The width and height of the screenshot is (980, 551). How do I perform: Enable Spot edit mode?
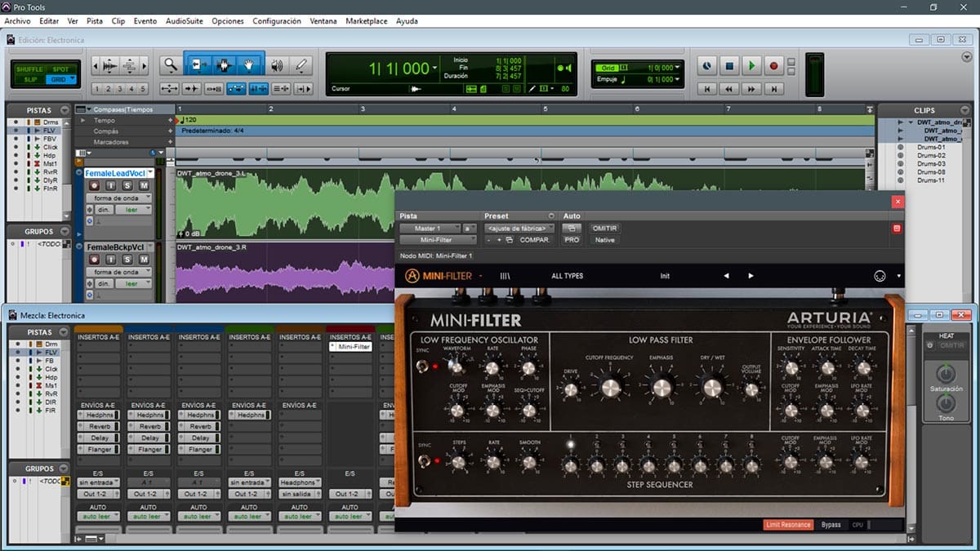[60, 69]
